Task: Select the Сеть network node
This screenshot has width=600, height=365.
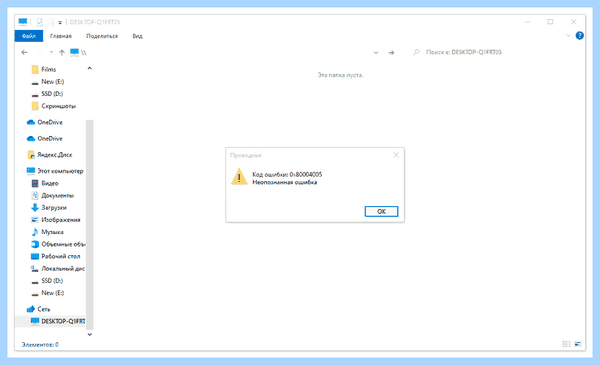Action: tap(43, 309)
